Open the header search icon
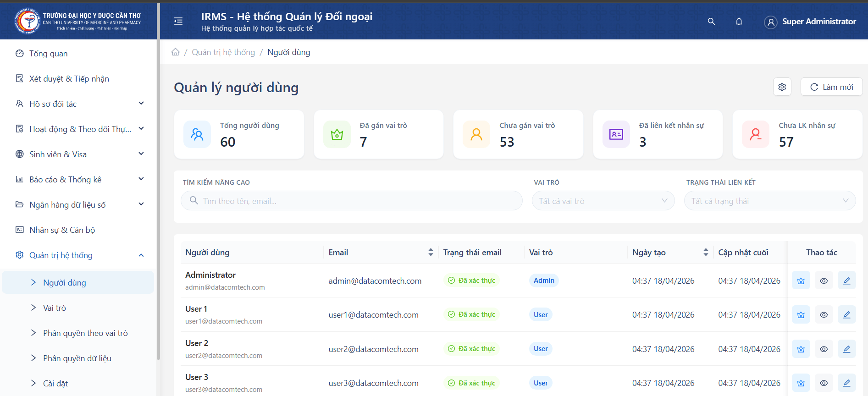 [711, 22]
